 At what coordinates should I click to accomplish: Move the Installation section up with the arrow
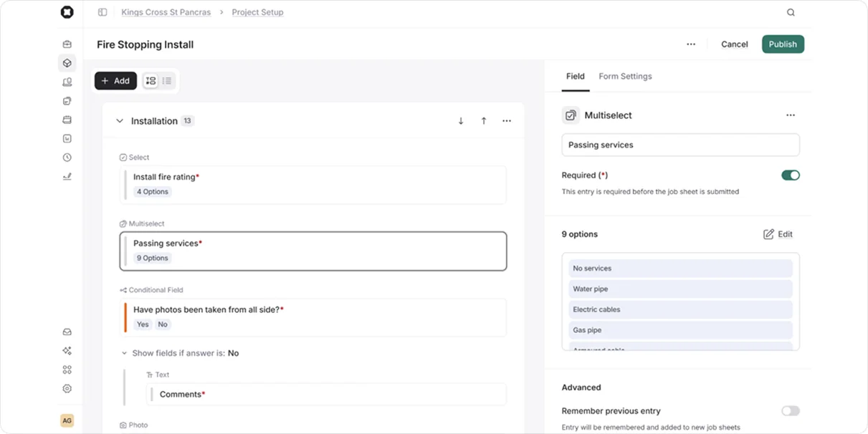[x=484, y=121]
